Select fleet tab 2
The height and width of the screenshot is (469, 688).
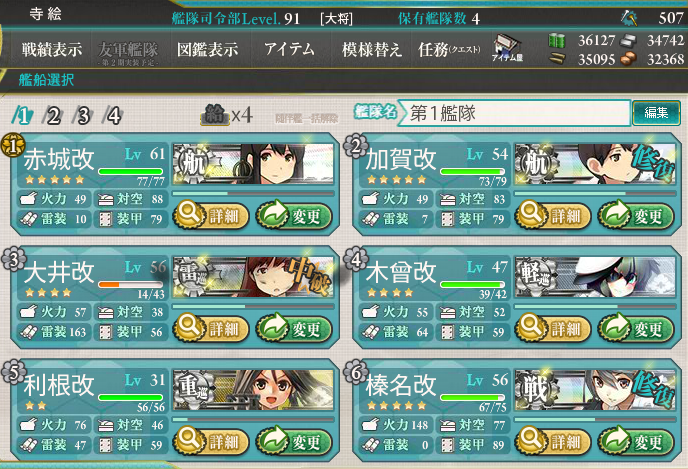53,116
